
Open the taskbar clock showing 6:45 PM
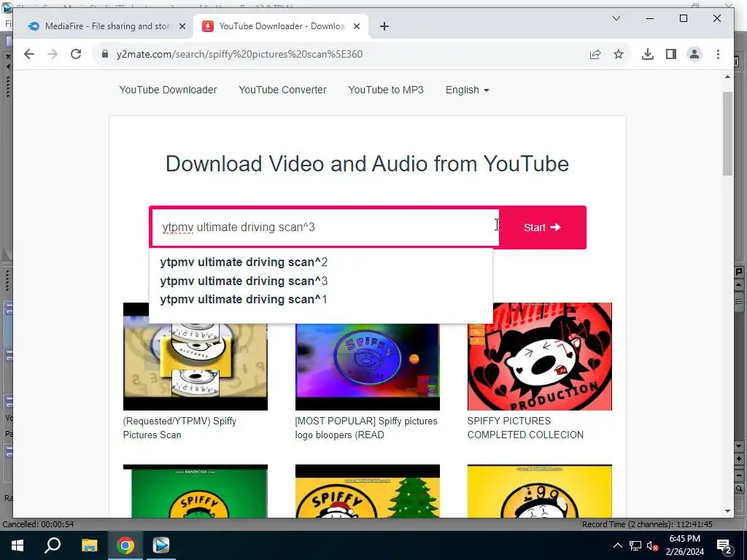(x=684, y=545)
